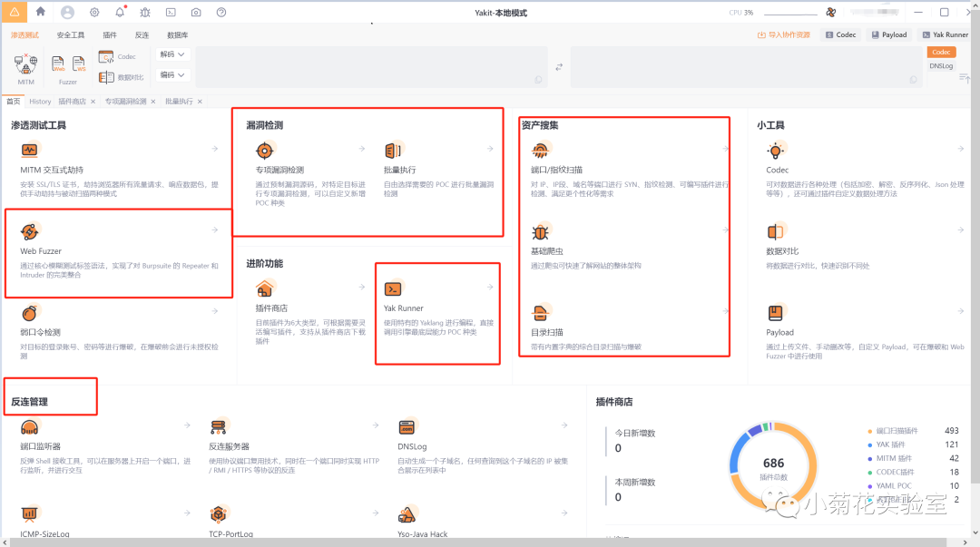Click the top-right Yak Runner button

pos(945,35)
